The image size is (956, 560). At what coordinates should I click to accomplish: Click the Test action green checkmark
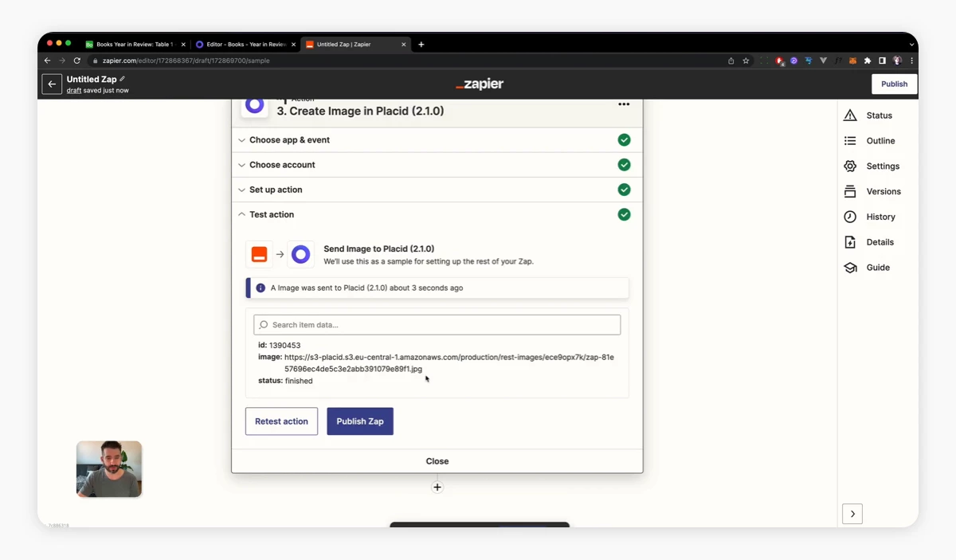(x=624, y=214)
